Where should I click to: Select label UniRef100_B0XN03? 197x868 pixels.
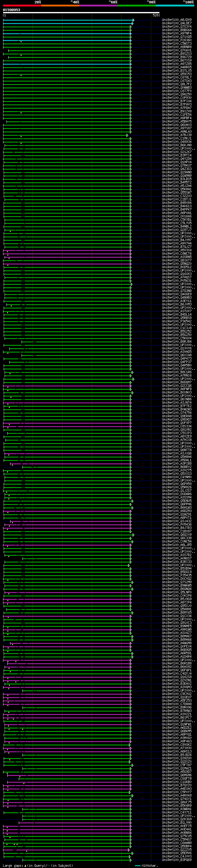(x=177, y=393)
